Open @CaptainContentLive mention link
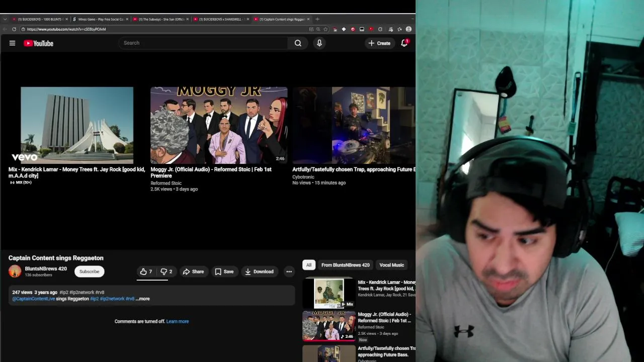Screen dimensions: 644x362 [x=34, y=299]
